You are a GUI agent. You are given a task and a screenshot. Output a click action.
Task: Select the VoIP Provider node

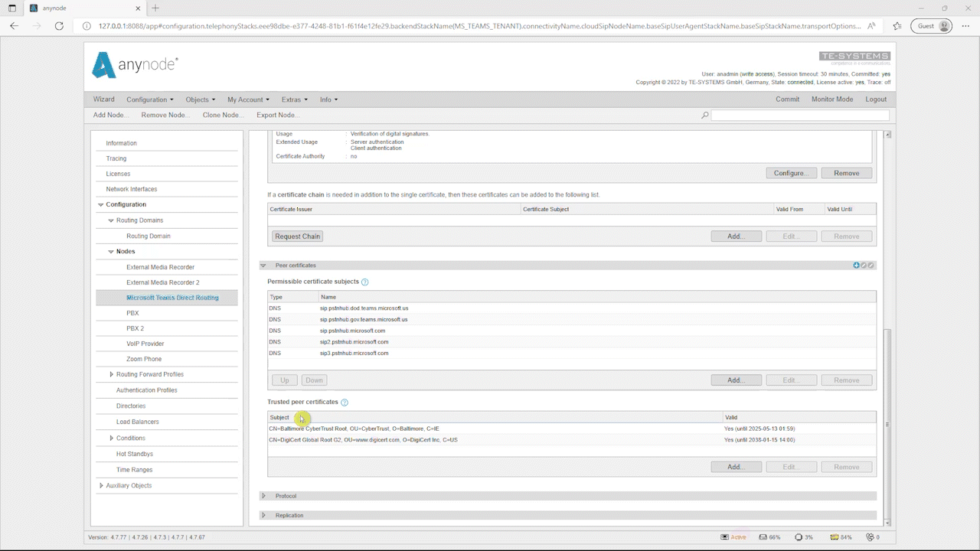pos(145,344)
